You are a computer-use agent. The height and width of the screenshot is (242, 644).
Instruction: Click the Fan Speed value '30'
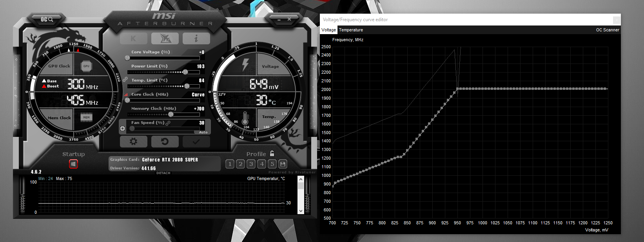[201, 123]
